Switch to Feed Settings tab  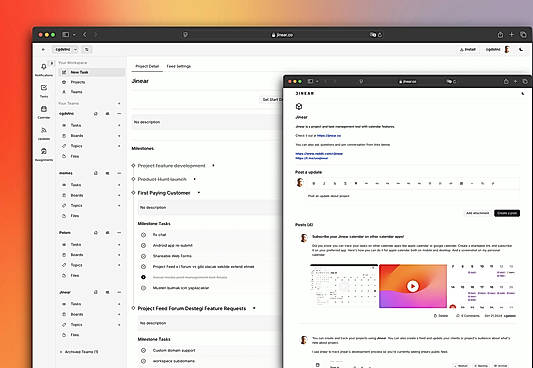coord(178,66)
